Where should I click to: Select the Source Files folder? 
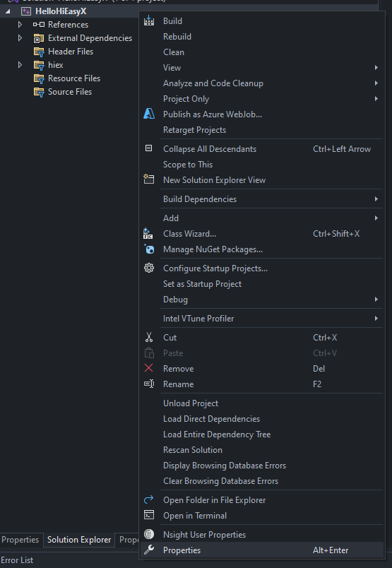[x=63, y=92]
